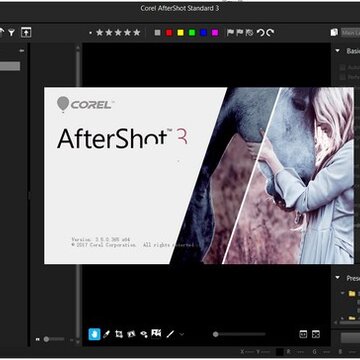Toggle the second Basic adjustments checkbox
The width and height of the screenshot is (360, 360).
coord(342,77)
